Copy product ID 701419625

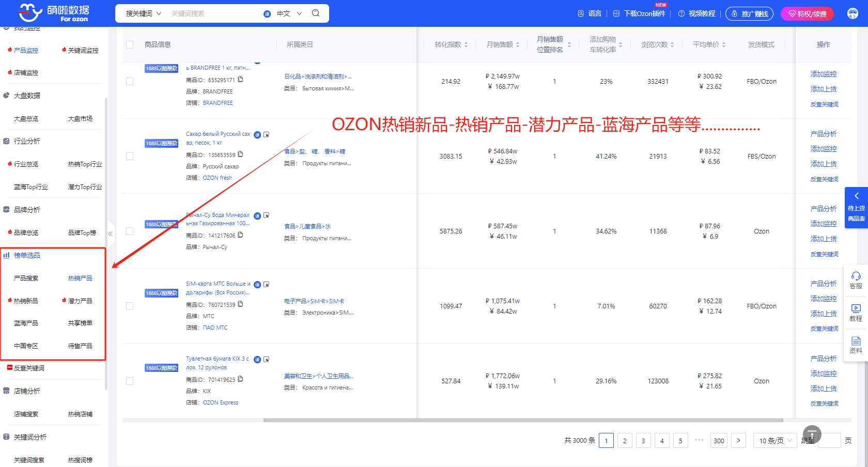(x=240, y=379)
